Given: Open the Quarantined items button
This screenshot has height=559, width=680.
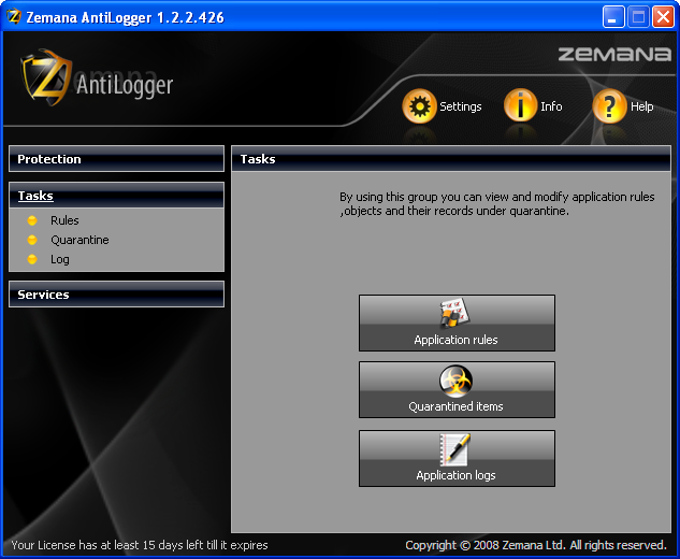Looking at the screenshot, I should (x=457, y=389).
